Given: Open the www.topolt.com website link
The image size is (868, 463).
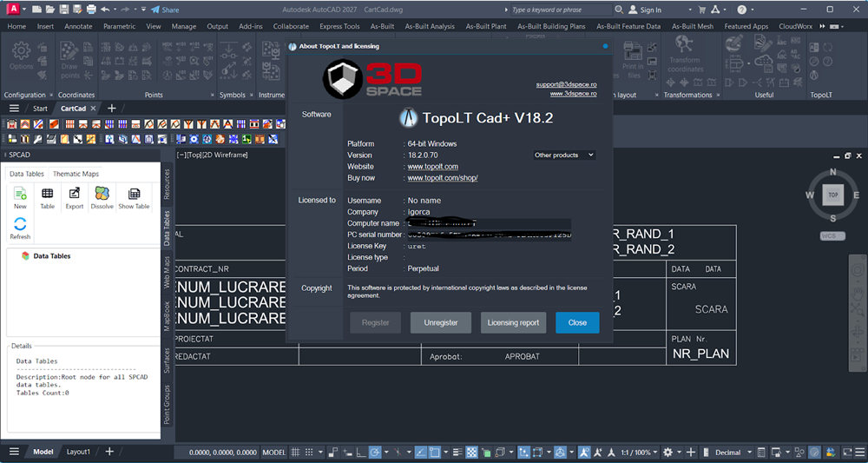Looking at the screenshot, I should tap(433, 166).
